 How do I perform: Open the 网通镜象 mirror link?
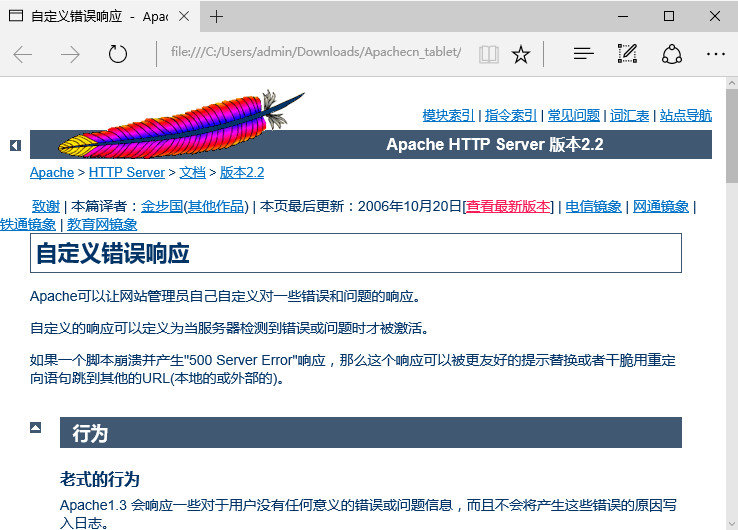(661, 206)
